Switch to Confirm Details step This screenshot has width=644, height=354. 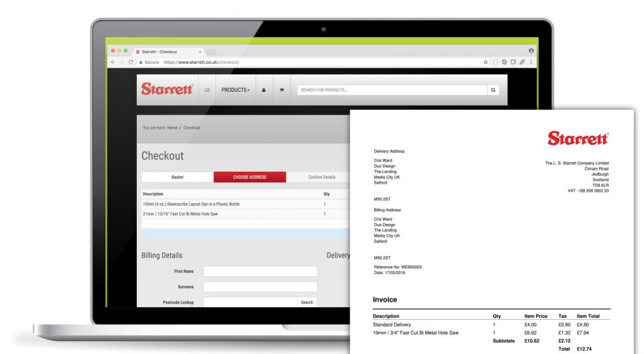pos(321,177)
